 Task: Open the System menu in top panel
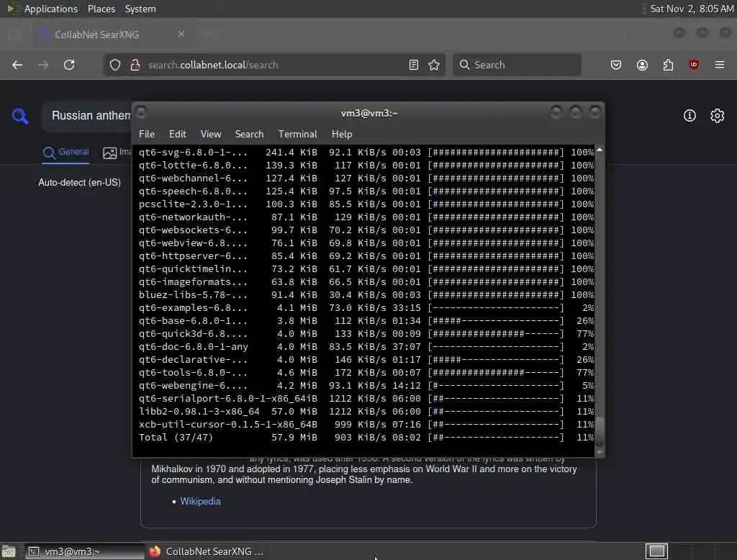140,9
